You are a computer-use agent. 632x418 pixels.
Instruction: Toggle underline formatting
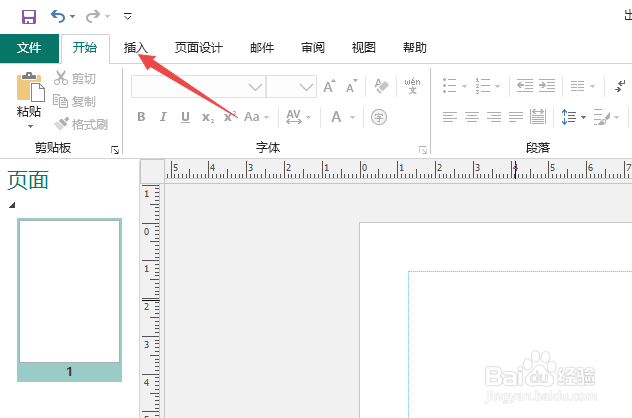click(x=185, y=117)
